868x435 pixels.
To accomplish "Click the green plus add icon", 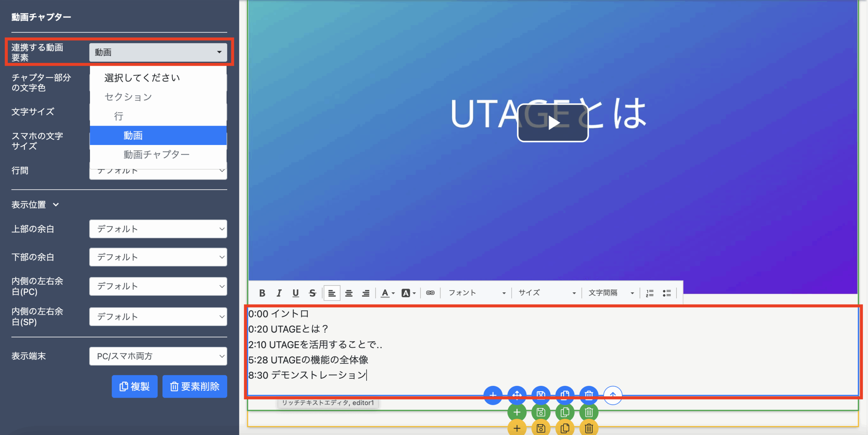I will [517, 412].
